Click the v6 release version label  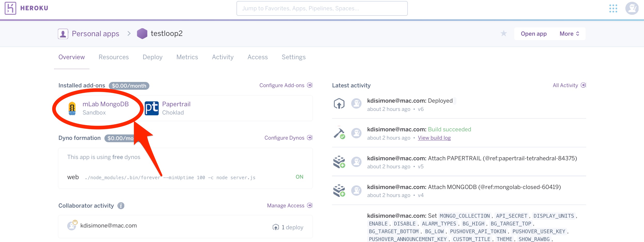pyautogui.click(x=421, y=109)
